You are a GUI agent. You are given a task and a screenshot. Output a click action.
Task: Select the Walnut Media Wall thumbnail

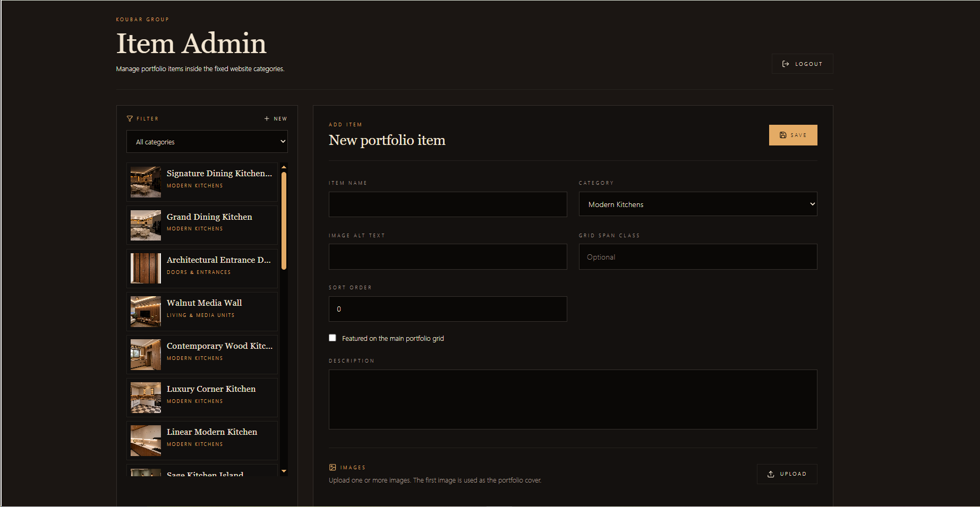tap(146, 312)
